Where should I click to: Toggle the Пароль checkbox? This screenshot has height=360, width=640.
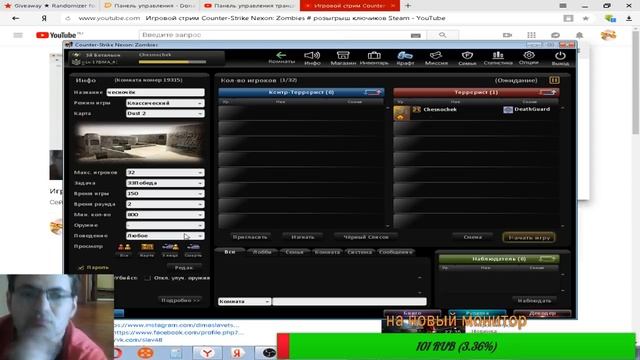click(81, 267)
